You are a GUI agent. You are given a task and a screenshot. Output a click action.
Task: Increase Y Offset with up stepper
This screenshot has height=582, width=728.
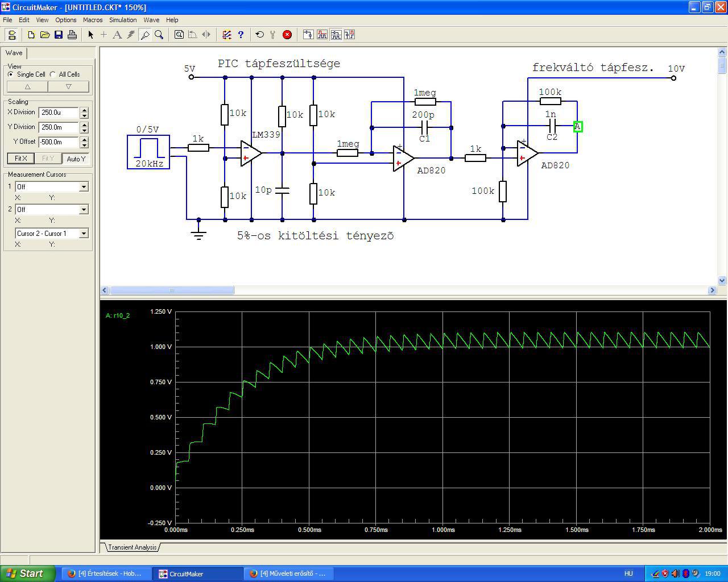[x=84, y=139]
